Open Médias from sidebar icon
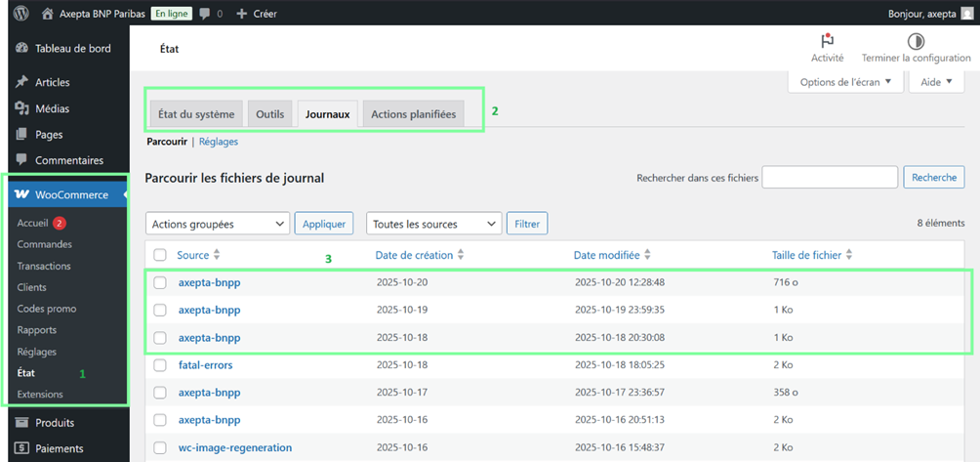Image resolution: width=980 pixels, height=462 pixels. coord(21,108)
